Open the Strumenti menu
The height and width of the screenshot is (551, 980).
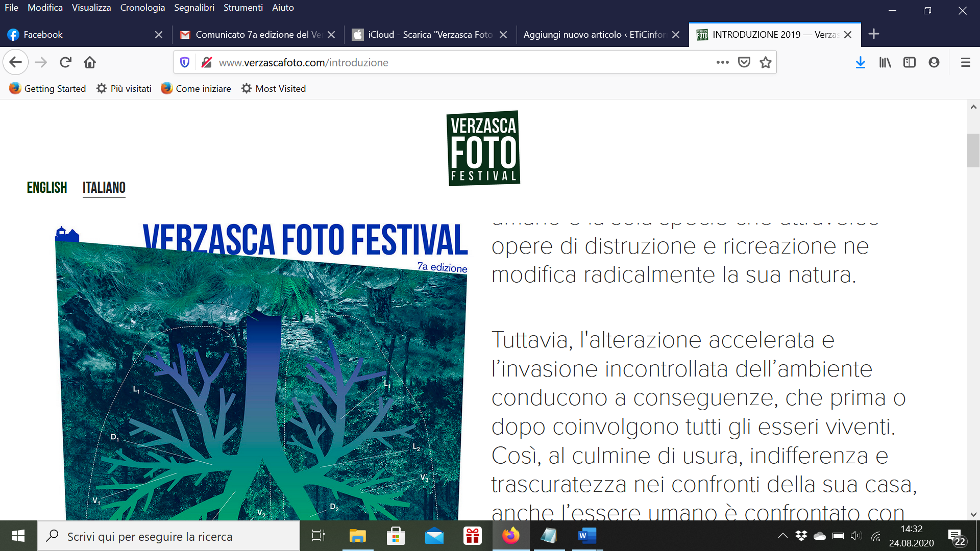tap(243, 8)
